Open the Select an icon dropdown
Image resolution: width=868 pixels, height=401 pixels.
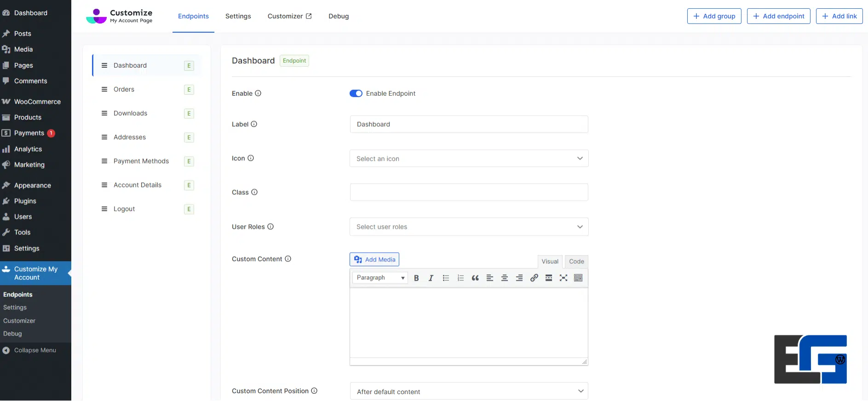coord(469,159)
